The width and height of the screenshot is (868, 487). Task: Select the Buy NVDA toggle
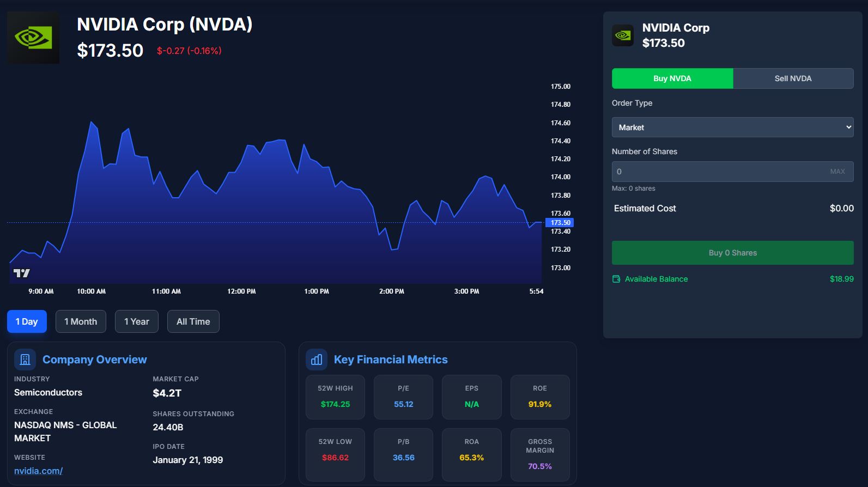tap(672, 78)
